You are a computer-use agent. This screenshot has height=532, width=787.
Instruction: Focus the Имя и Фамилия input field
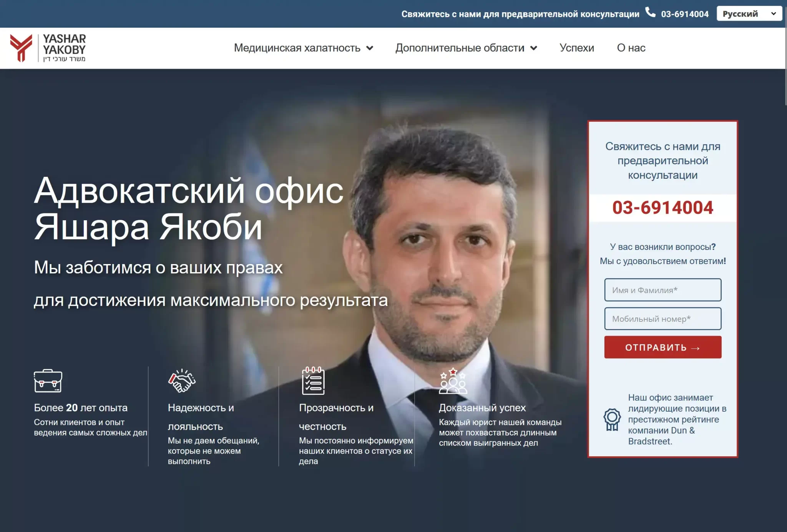tap(662, 290)
